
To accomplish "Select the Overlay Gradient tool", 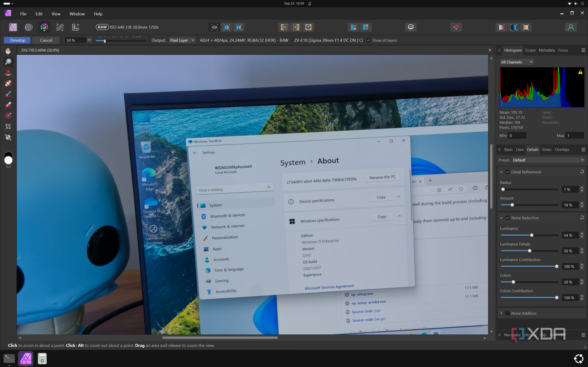I will tap(8, 115).
